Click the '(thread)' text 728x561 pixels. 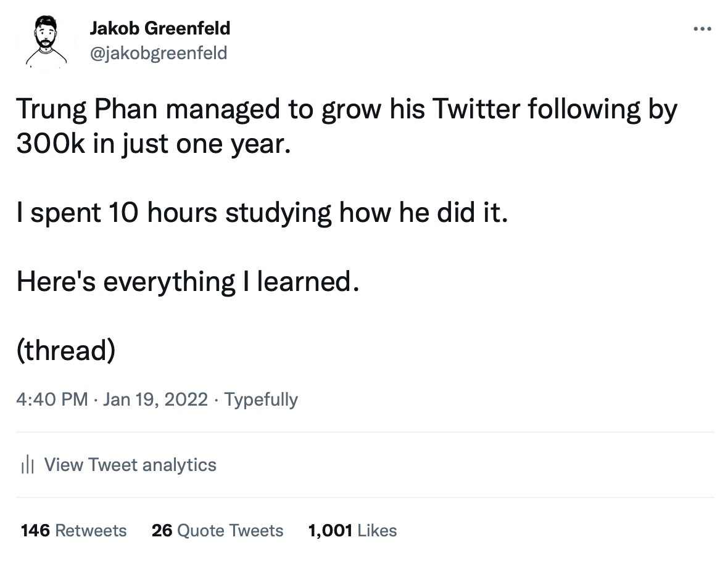point(66,350)
